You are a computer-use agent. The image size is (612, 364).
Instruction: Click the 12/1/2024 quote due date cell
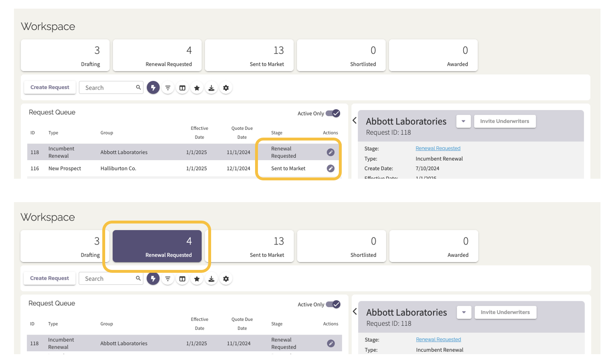239,168
